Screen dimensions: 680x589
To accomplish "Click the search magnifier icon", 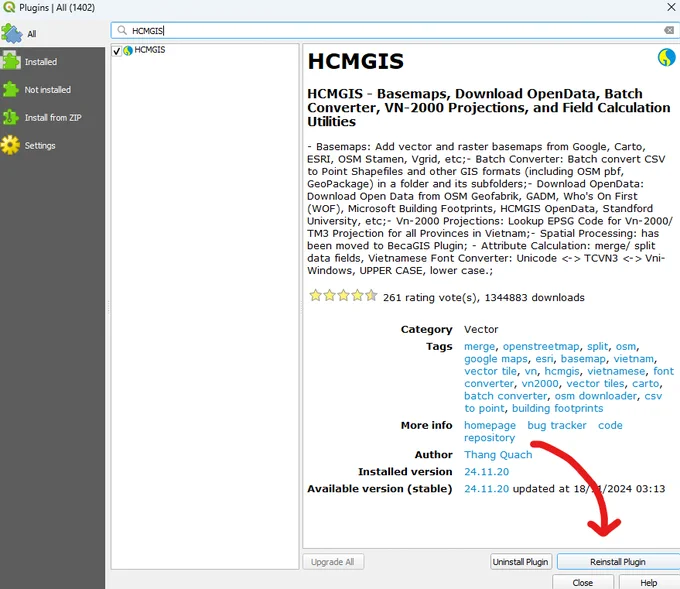I will (x=122, y=30).
